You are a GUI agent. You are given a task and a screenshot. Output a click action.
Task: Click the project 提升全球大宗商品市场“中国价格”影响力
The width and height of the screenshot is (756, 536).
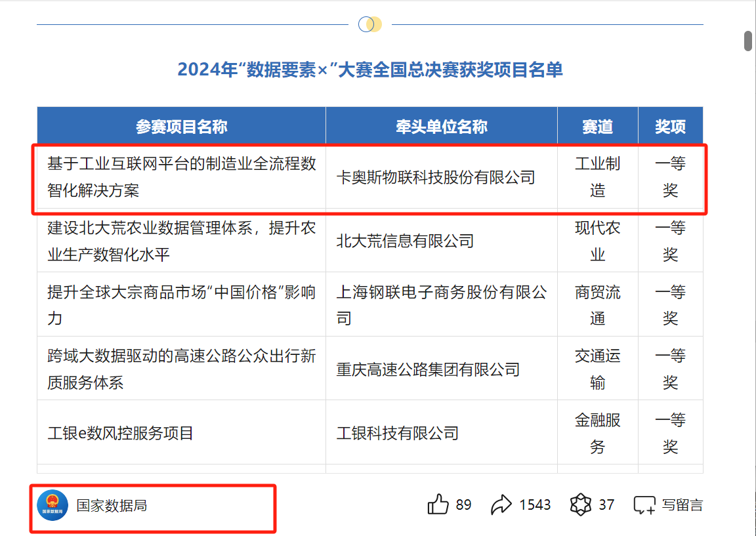click(x=182, y=304)
